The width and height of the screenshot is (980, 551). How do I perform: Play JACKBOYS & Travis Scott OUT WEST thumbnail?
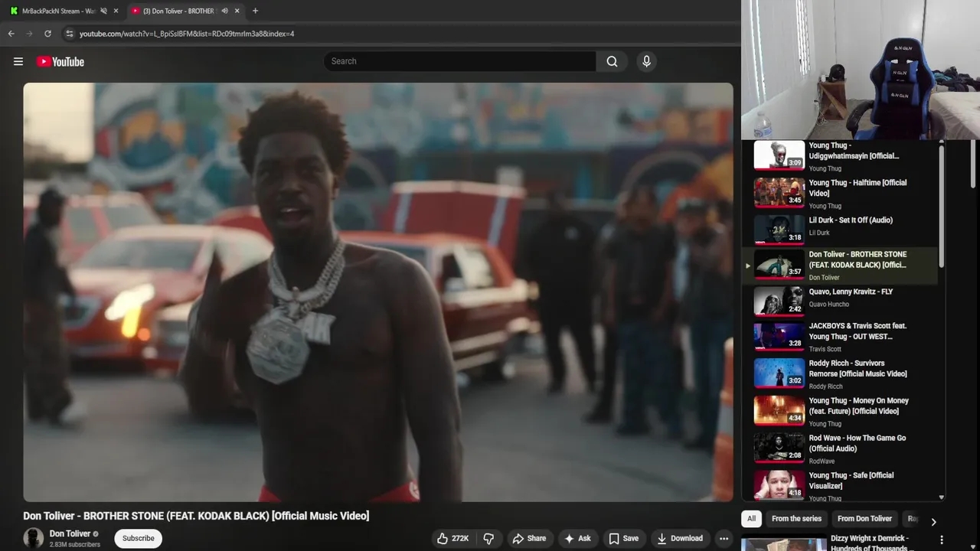[x=779, y=336]
